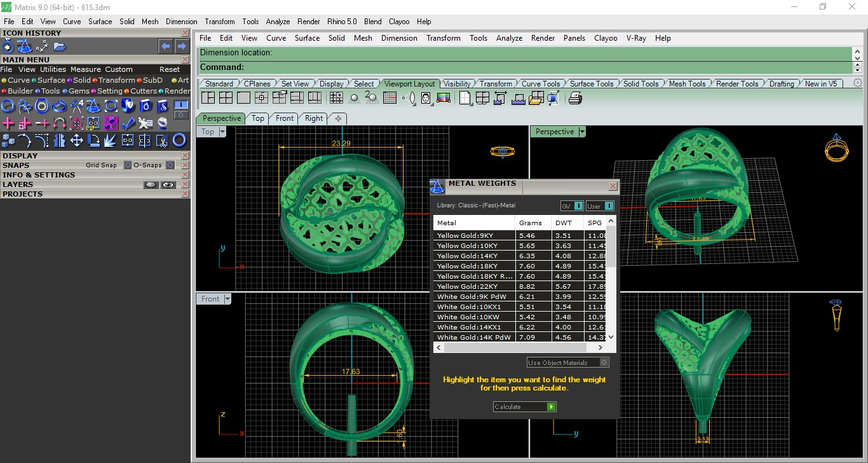Toggle layer visibility eye icon in Layers
The height and width of the screenshot is (463, 868).
click(x=168, y=184)
